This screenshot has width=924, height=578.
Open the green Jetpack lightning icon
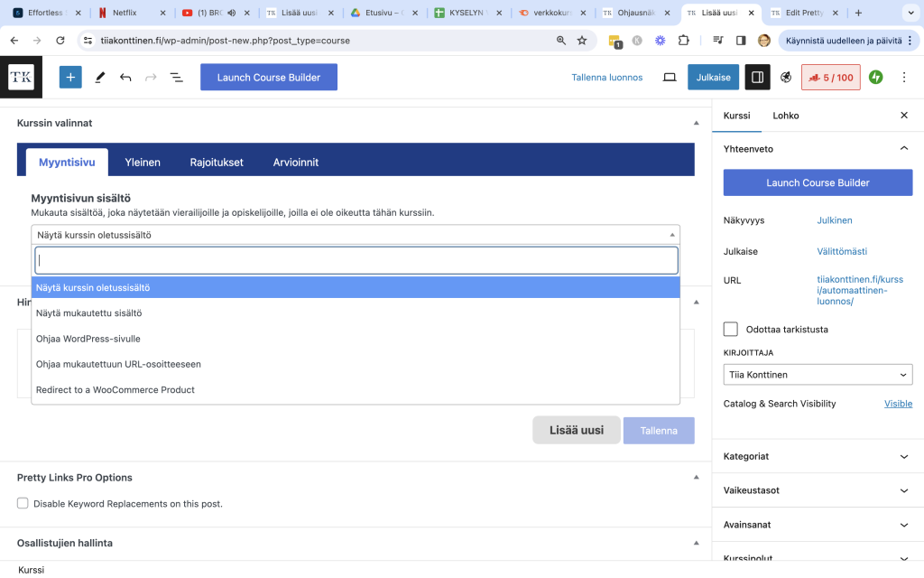[x=875, y=78]
